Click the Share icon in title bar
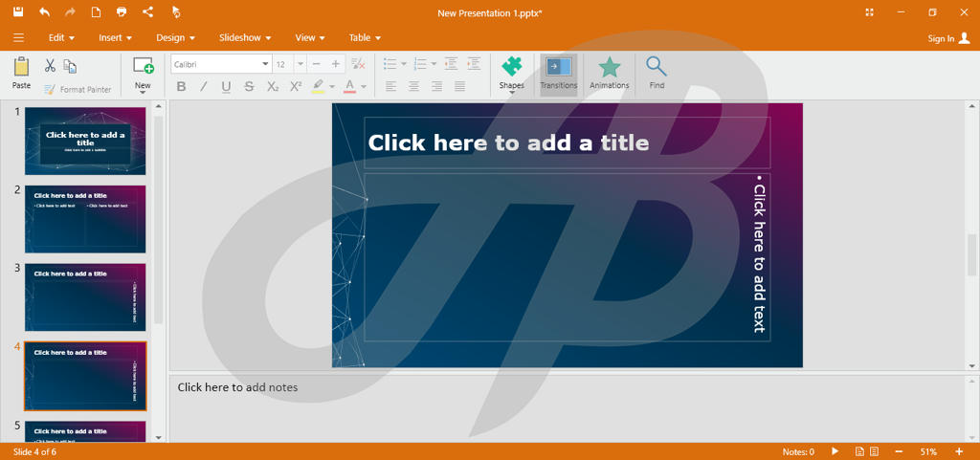This screenshot has width=980, height=460. [x=147, y=12]
